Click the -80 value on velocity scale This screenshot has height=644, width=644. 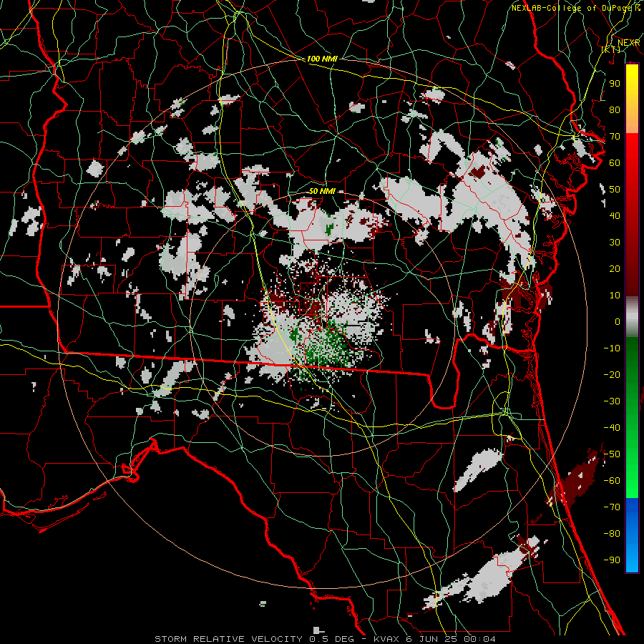[612, 534]
